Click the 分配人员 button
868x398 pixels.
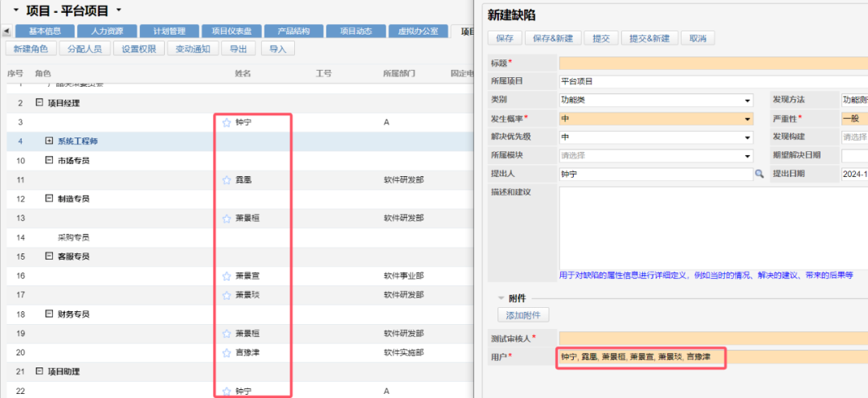(84, 49)
